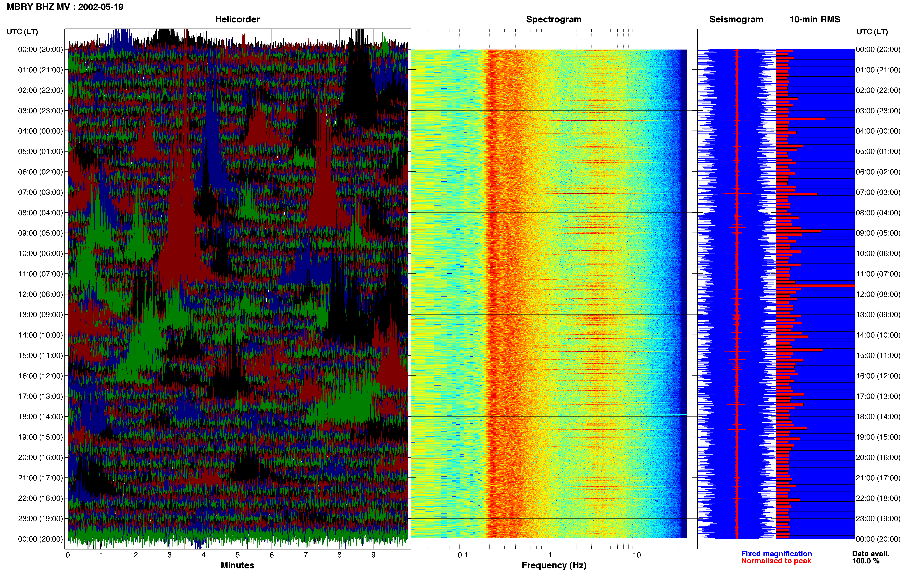Click the plot title 'MBRY BHZ MV : 2002-05-19'

pyautogui.click(x=65, y=7)
